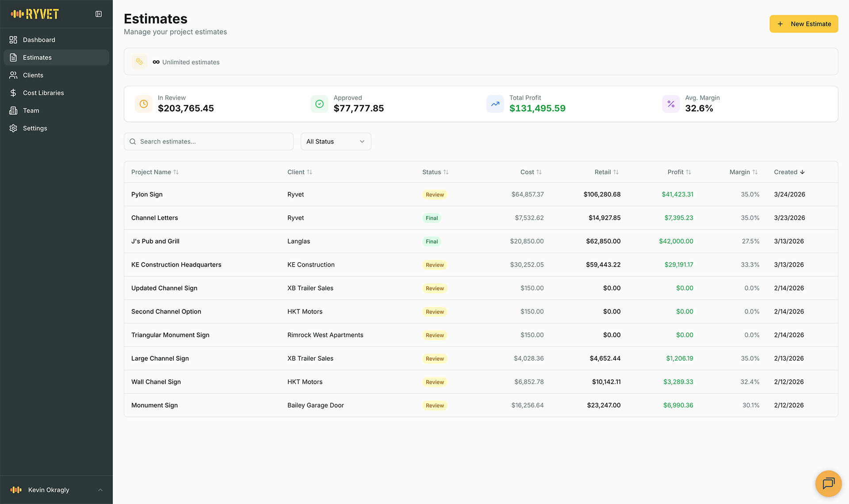Open the All Status dropdown
This screenshot has width=849, height=504.
pyautogui.click(x=336, y=141)
